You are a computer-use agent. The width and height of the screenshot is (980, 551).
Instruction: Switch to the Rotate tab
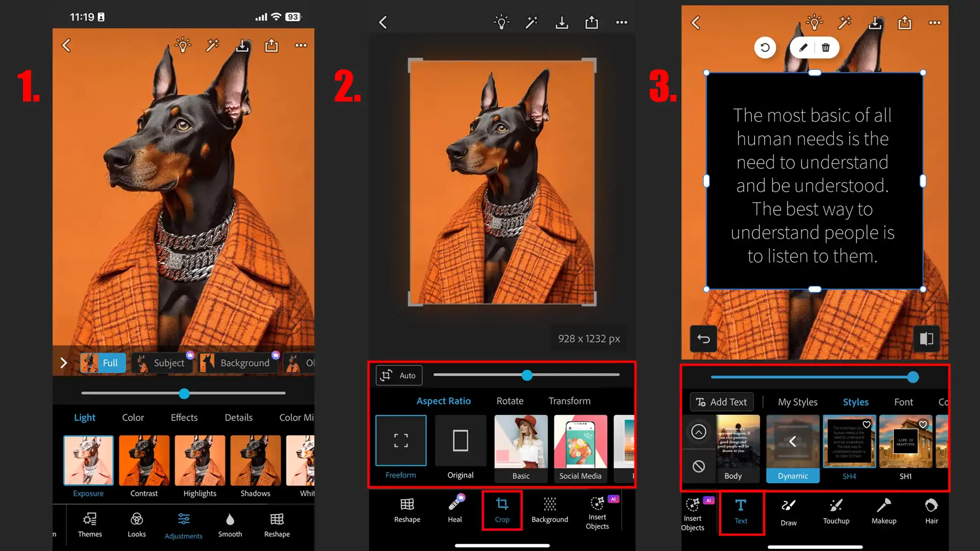click(x=509, y=401)
